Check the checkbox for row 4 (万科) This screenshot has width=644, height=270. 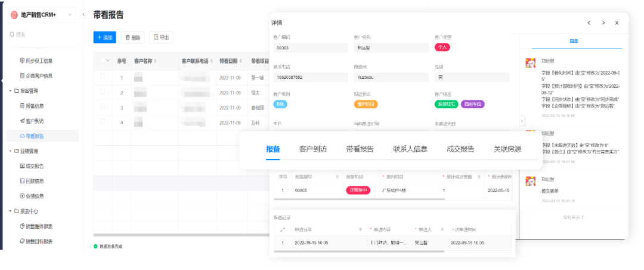pos(103,121)
